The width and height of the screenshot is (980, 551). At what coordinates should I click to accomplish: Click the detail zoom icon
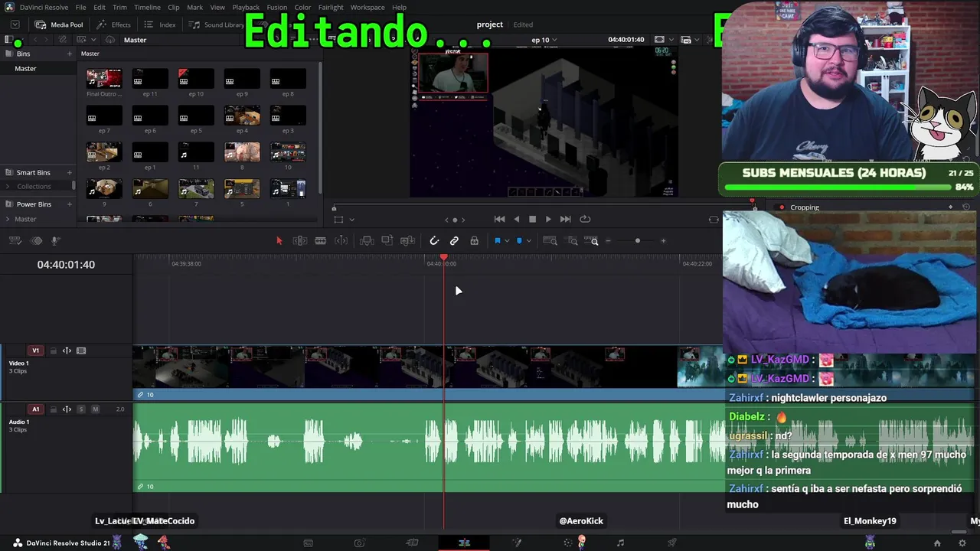coord(573,241)
